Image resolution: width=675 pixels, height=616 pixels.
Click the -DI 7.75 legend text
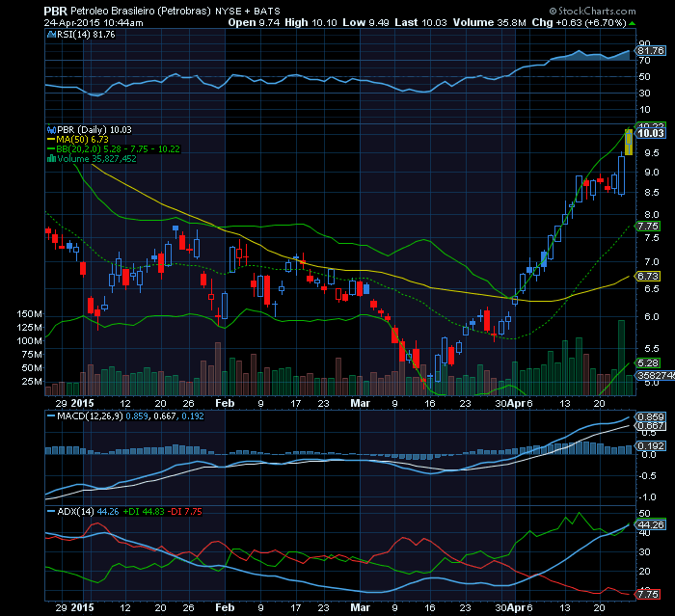tap(185, 512)
